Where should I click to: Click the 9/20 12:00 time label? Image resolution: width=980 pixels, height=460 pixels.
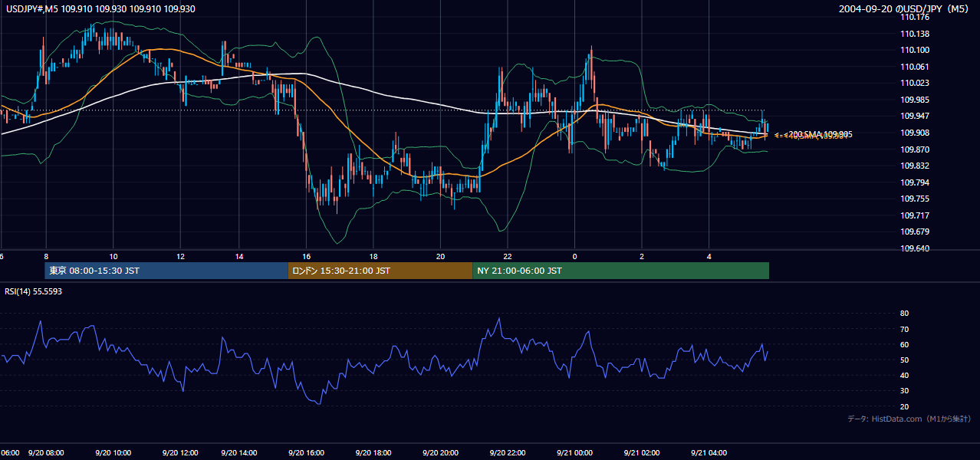coord(181,452)
